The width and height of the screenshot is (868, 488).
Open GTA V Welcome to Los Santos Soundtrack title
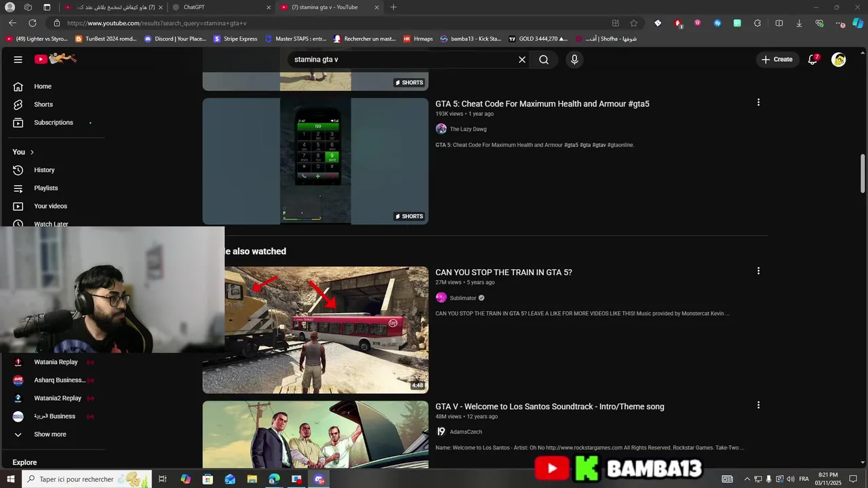pyautogui.click(x=550, y=407)
